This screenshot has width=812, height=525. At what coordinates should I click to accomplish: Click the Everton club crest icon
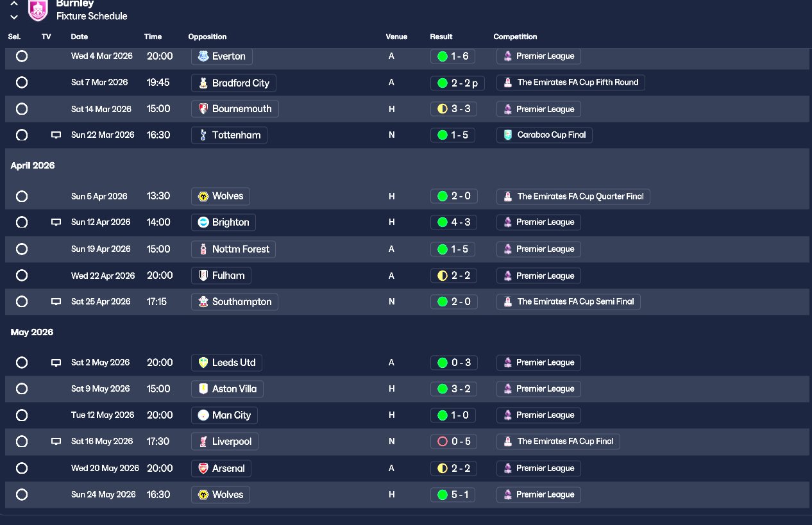click(x=203, y=56)
